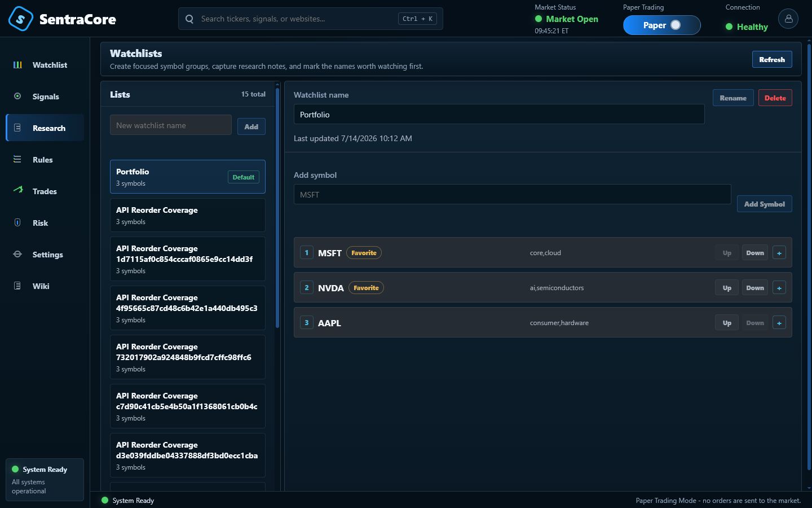Image resolution: width=812 pixels, height=508 pixels.
Task: Select API Reorder Coverage 732017902 list
Action: click(x=188, y=357)
